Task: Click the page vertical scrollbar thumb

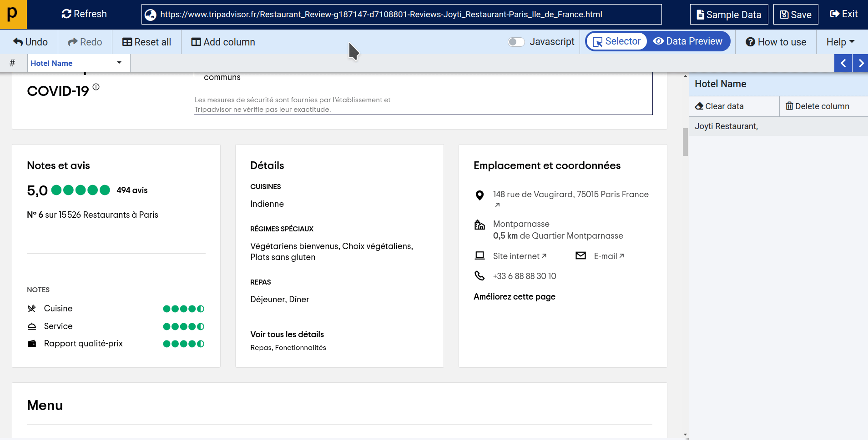Action: [685, 142]
